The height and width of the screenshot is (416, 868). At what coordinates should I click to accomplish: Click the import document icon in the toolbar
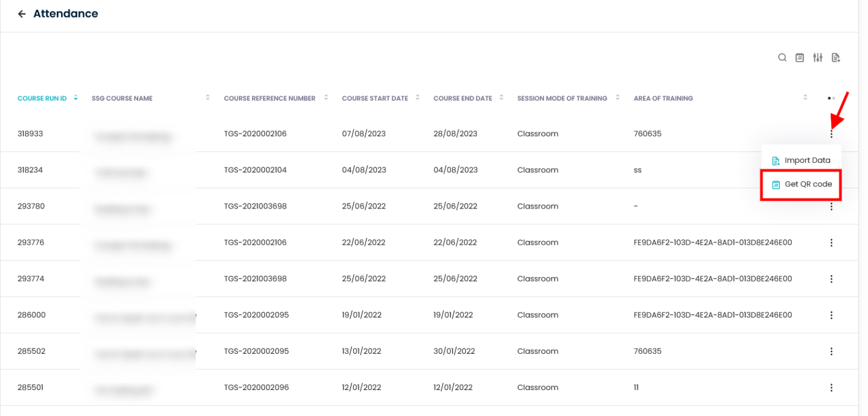[x=836, y=58]
